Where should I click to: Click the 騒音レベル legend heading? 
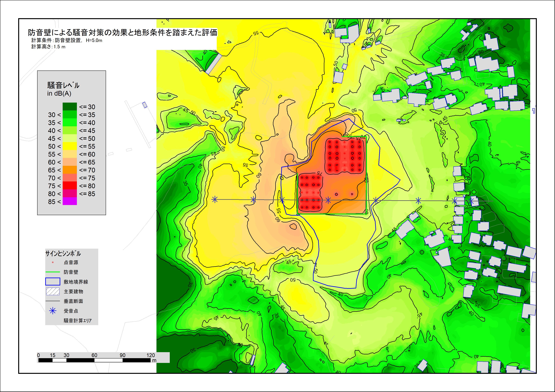pos(63,85)
